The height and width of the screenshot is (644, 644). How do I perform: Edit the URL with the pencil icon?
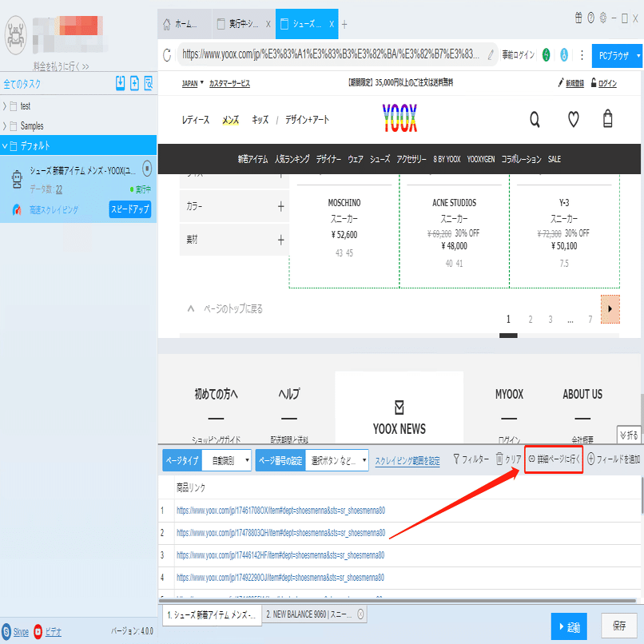tap(489, 56)
